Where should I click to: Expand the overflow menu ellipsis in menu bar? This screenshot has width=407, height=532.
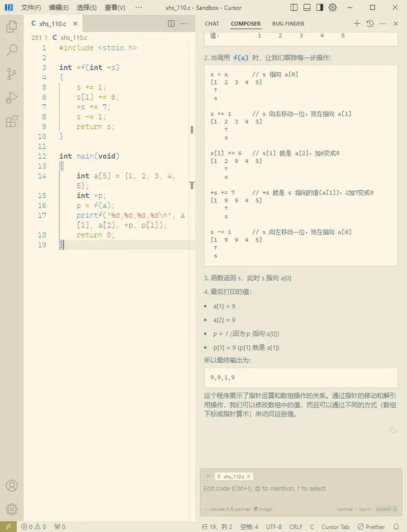138,8
